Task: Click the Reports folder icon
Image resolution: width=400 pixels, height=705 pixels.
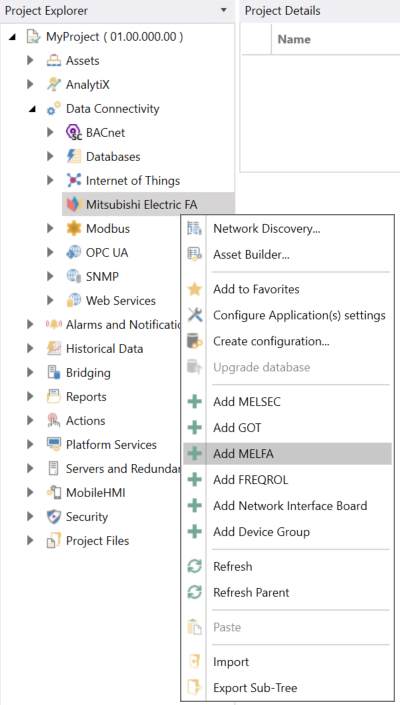Action: tap(54, 397)
